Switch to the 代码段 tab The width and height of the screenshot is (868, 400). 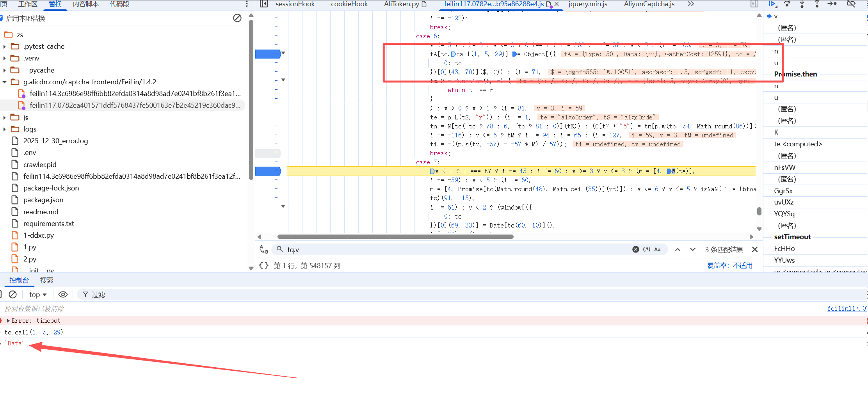119,4
